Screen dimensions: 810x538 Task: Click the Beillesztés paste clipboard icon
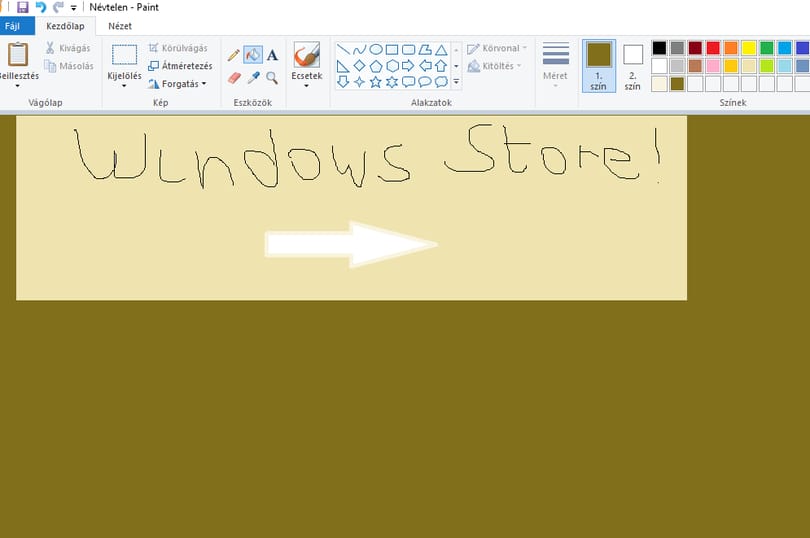click(x=18, y=54)
